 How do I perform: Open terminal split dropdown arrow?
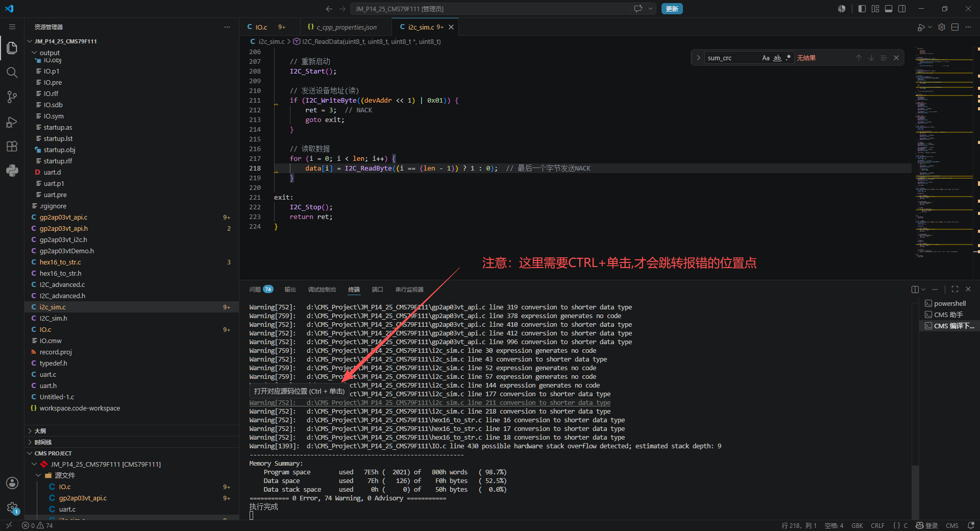923,289
